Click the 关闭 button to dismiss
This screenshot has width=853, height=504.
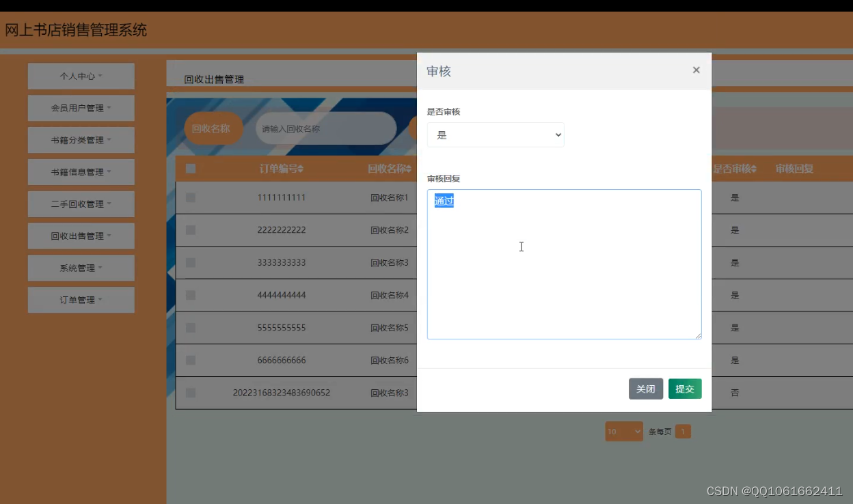[x=645, y=389]
